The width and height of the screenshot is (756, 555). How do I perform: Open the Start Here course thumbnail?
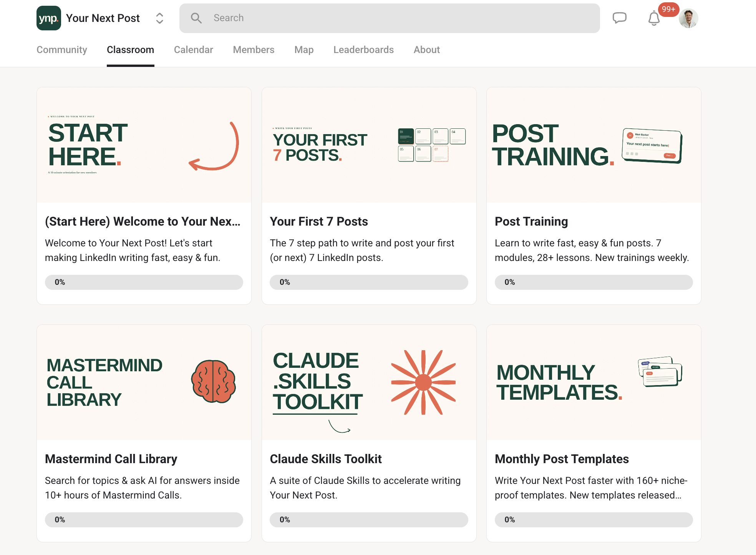(144, 145)
